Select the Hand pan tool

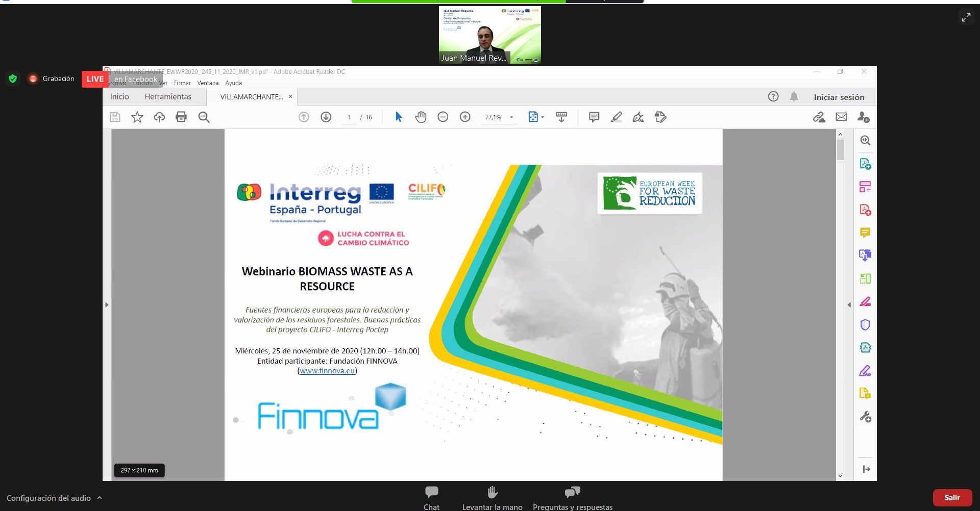click(x=421, y=117)
